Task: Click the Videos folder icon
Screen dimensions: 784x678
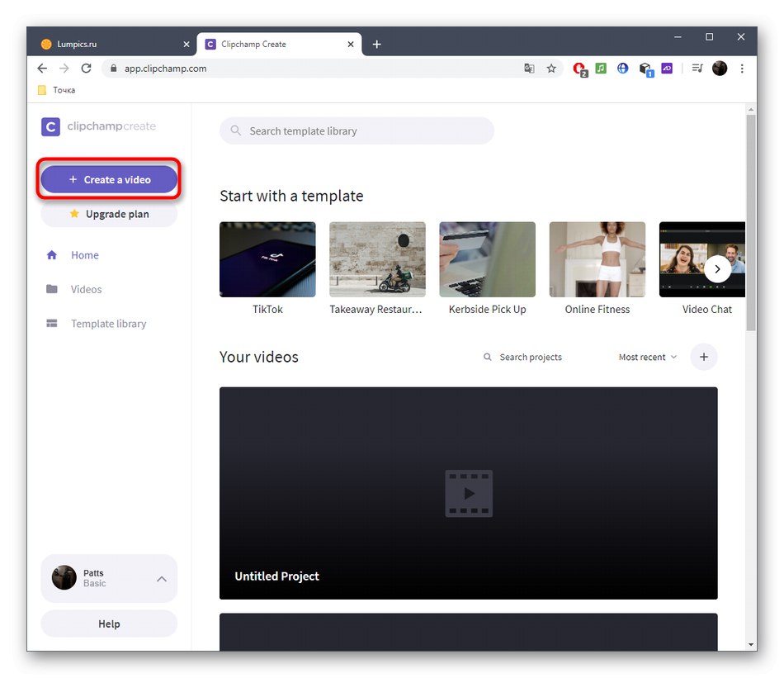Action: tap(51, 289)
